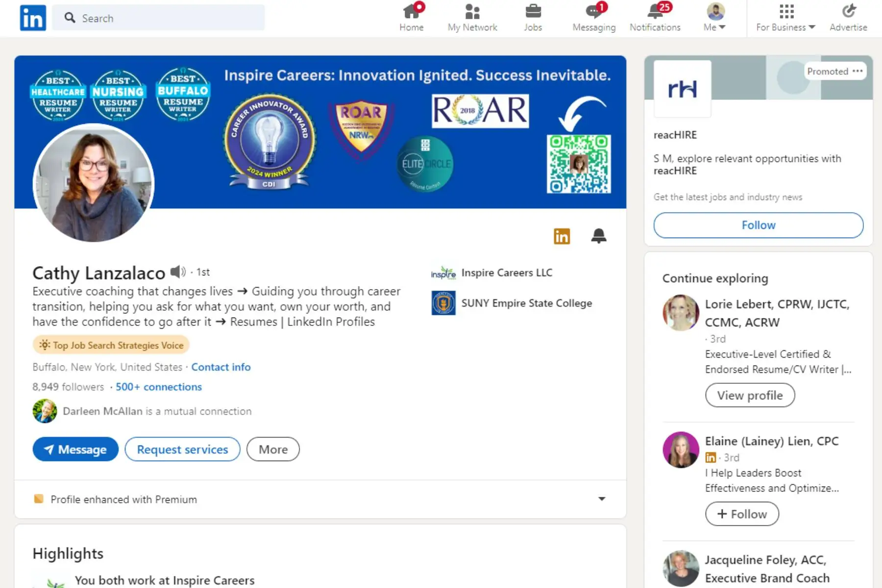
Task: Click the Inspire Careers LLC text
Action: (507, 272)
